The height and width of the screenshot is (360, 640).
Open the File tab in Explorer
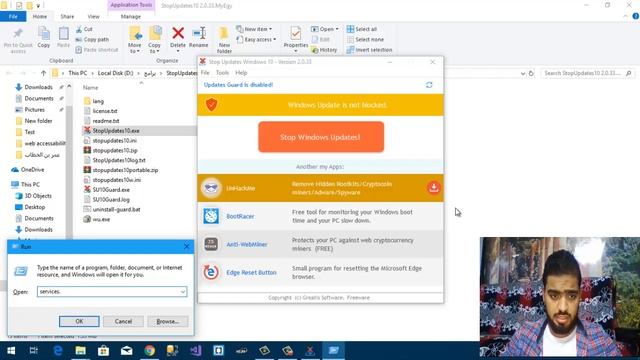tap(13, 16)
